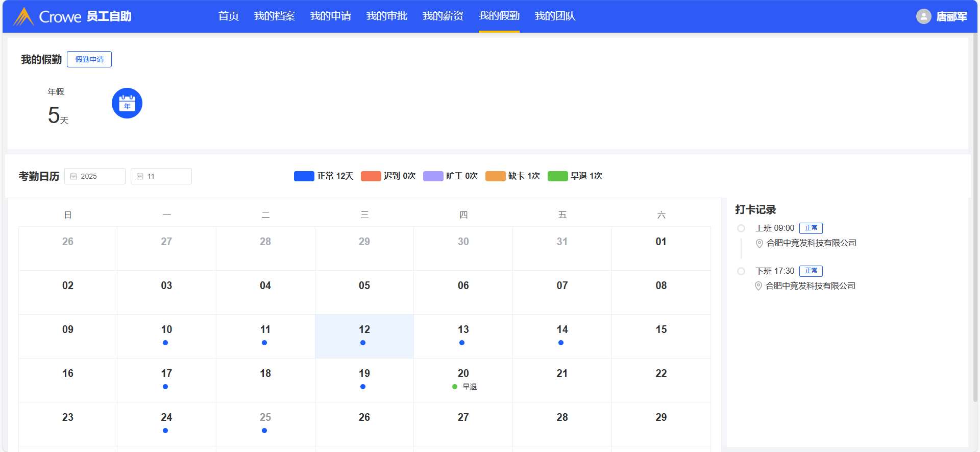This screenshot has width=980, height=452.
Task: Open 我的团队 navigation link
Action: click(x=555, y=16)
